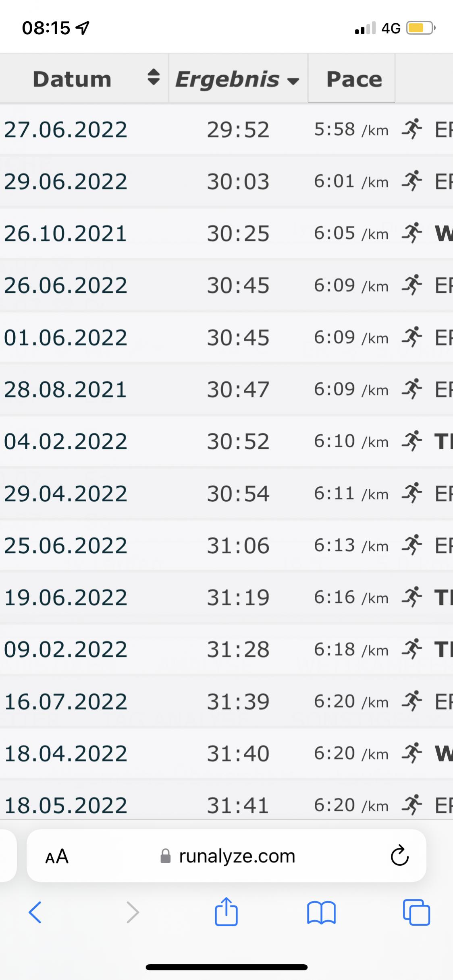The width and height of the screenshot is (453, 980).
Task: Tap running icon in 16.07.2022 row
Action: click(x=412, y=701)
